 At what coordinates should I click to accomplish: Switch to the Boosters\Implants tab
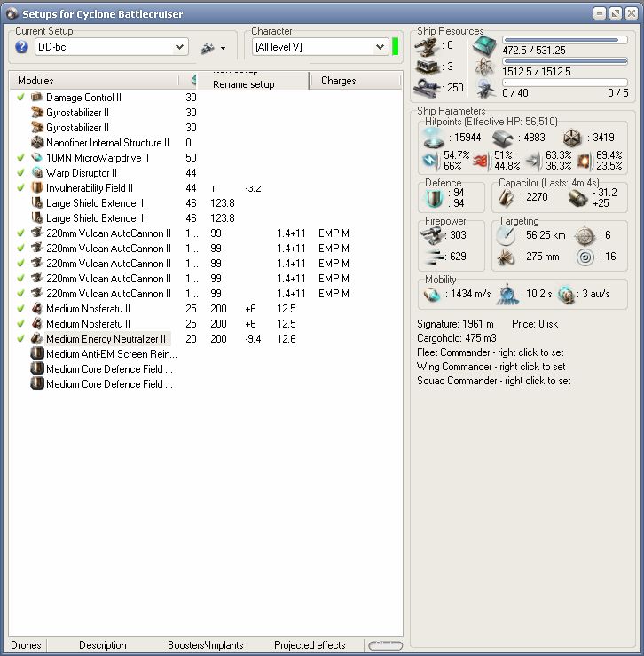[205, 645]
